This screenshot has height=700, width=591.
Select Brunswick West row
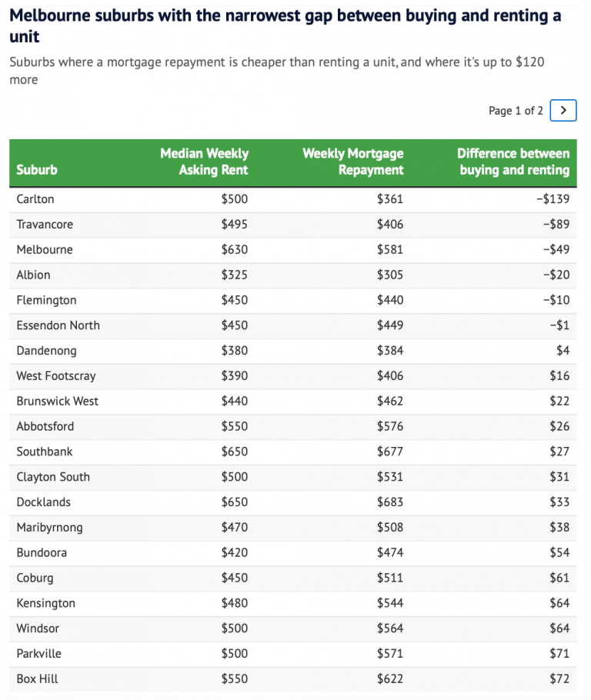[x=57, y=401]
